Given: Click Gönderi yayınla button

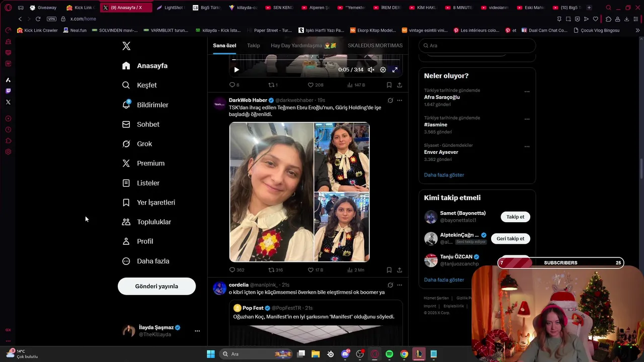Looking at the screenshot, I should tap(156, 286).
